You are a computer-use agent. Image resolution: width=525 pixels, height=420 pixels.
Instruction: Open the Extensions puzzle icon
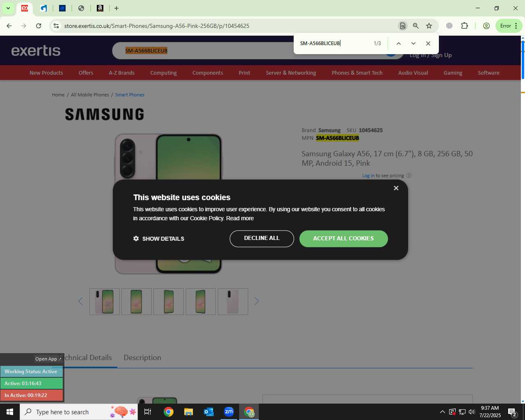(464, 26)
